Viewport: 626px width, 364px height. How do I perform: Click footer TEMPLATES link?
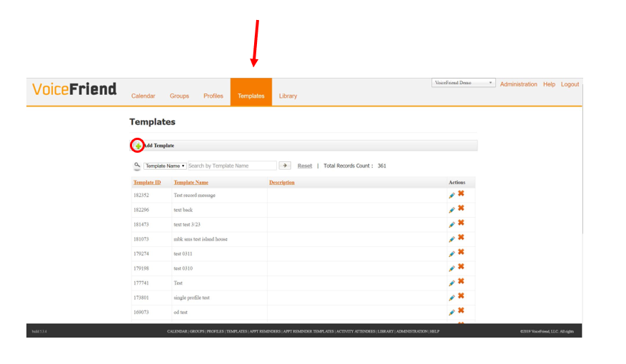(237, 331)
